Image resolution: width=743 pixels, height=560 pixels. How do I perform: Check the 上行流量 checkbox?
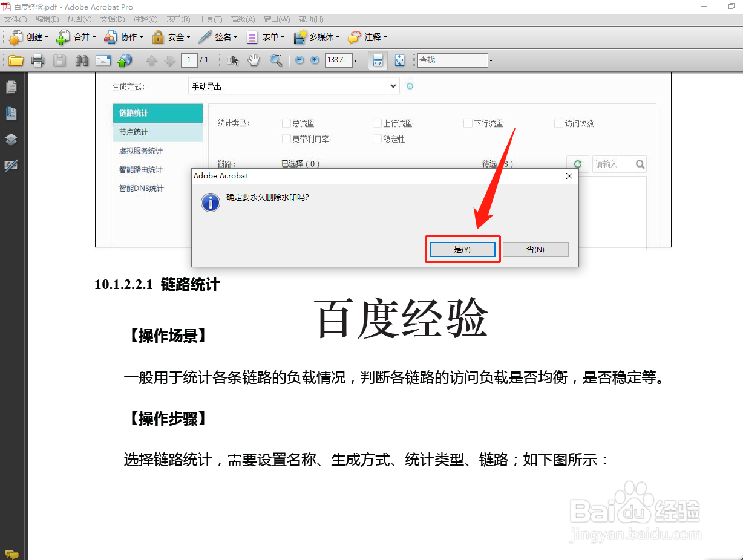378,123
